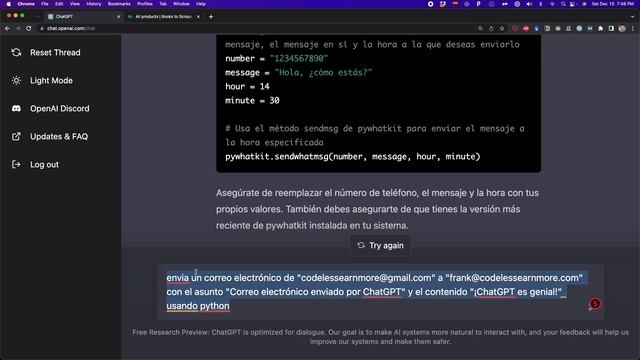
Task: Click the address bar URL chat.openai.com
Action: 71,28
